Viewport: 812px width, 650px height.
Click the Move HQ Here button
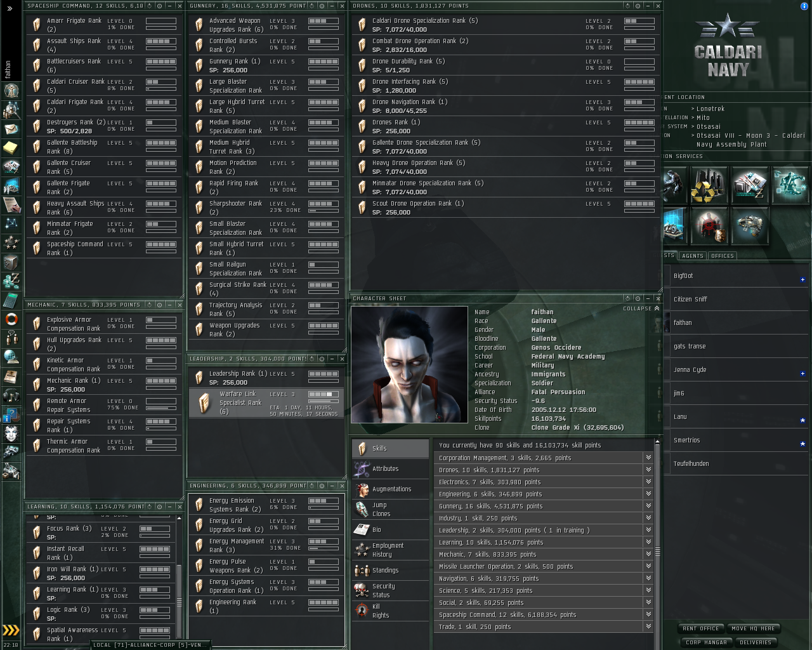point(753,628)
